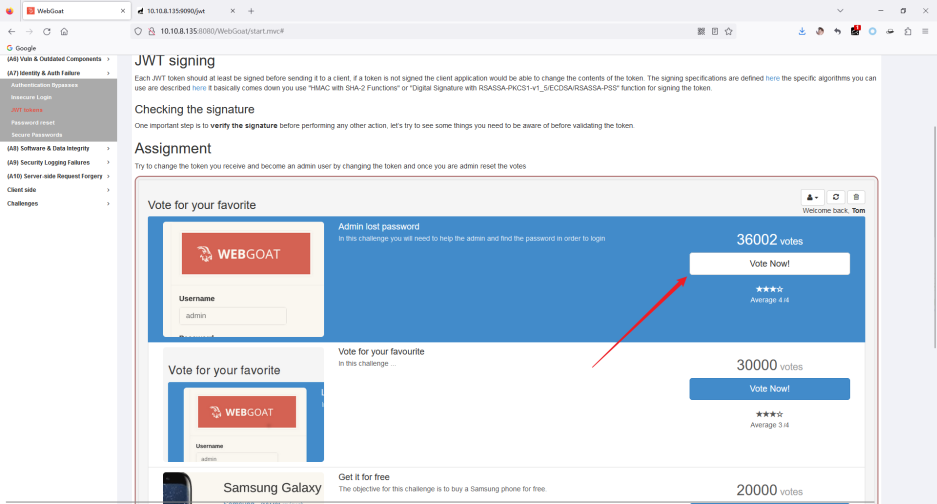Click the QR code icon in address bar
Screen dimensions: 937x504
click(x=701, y=31)
